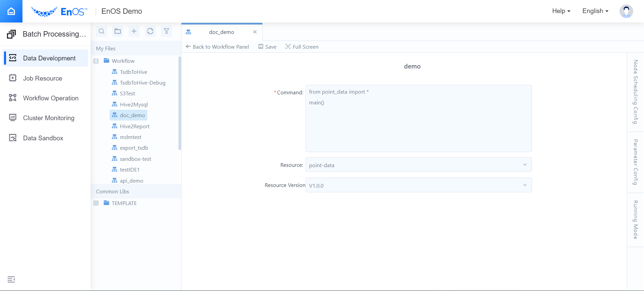Click the Full Screen button label

tap(306, 47)
